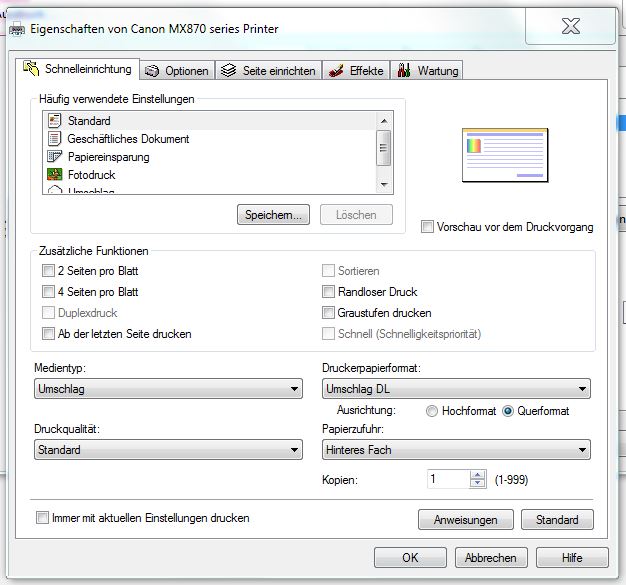Click the Fotodruck photo icon
This screenshot has width=626, height=585.
[x=54, y=175]
